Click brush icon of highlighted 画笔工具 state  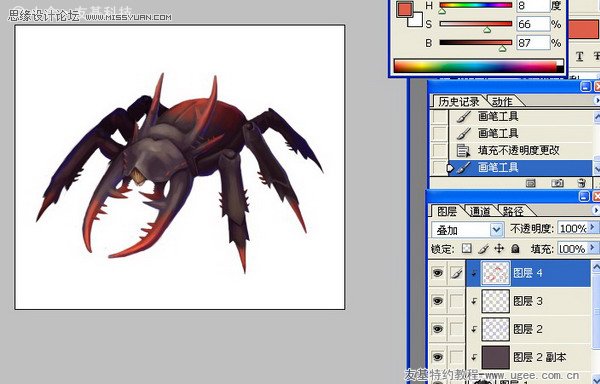(463, 168)
